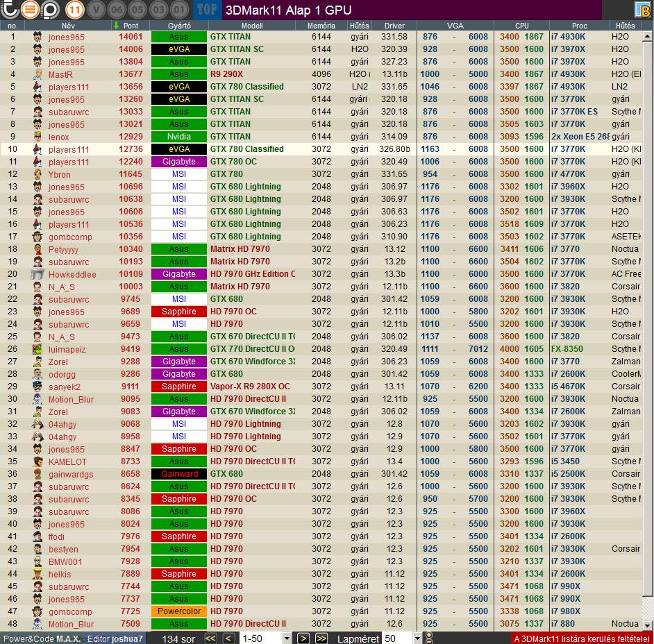Click lenox's avatar icon in row 9

[38, 137]
